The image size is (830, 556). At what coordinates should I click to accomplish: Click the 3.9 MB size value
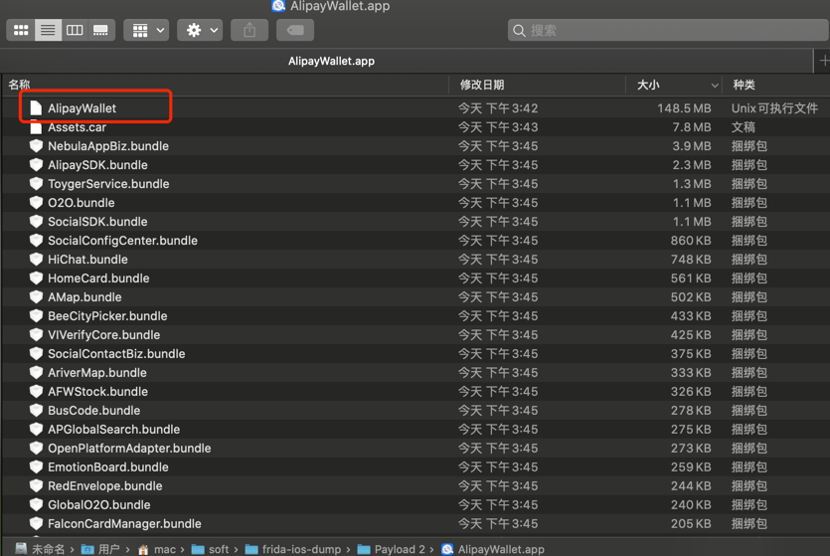point(691,146)
